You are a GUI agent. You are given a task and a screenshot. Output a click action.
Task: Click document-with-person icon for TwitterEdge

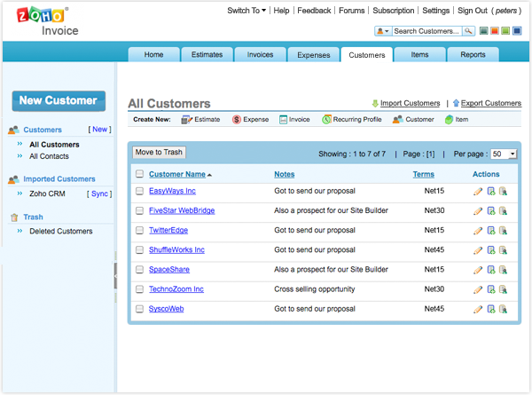(x=503, y=231)
